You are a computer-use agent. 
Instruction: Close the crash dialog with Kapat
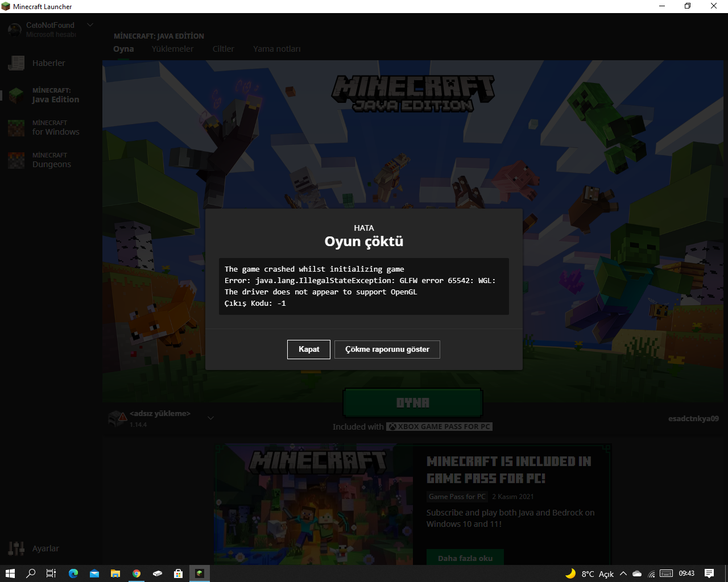[308, 350]
